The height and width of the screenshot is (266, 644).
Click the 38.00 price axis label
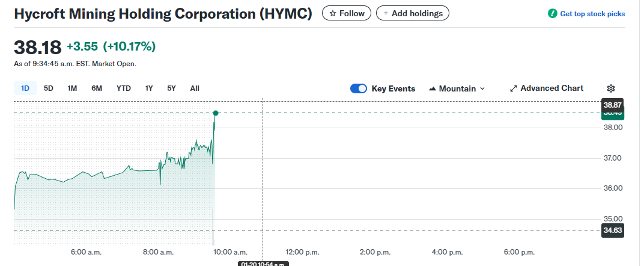point(613,128)
